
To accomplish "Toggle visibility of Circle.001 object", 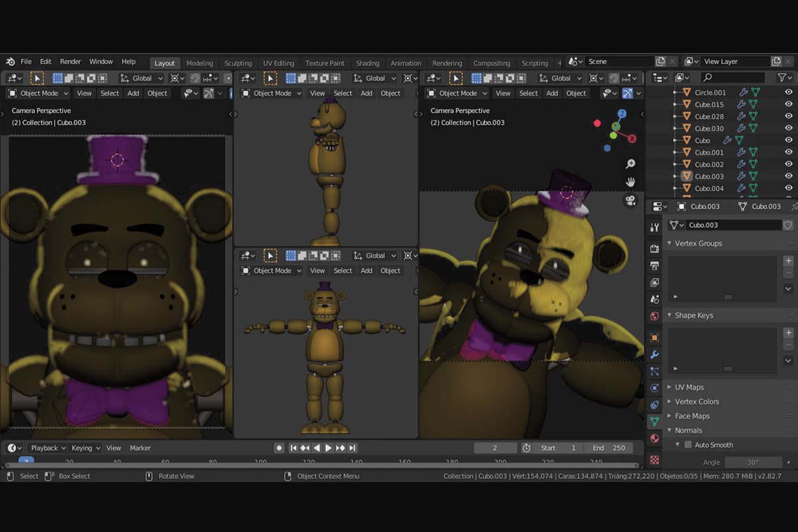I will pos(789,92).
